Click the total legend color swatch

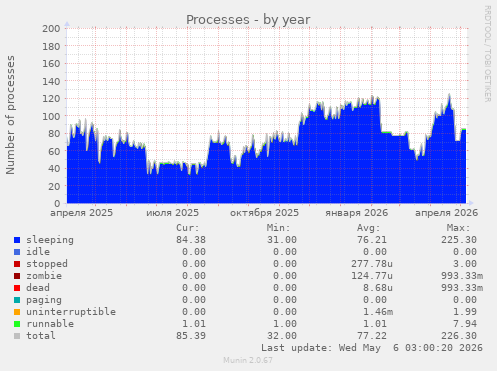click(x=17, y=336)
